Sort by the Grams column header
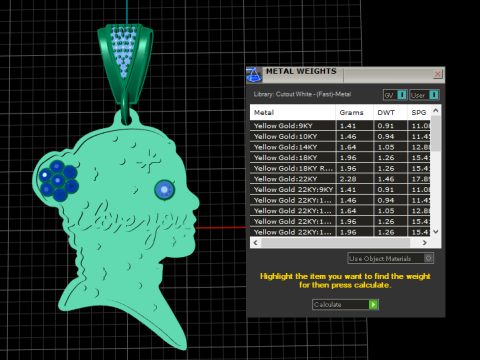 pos(354,112)
